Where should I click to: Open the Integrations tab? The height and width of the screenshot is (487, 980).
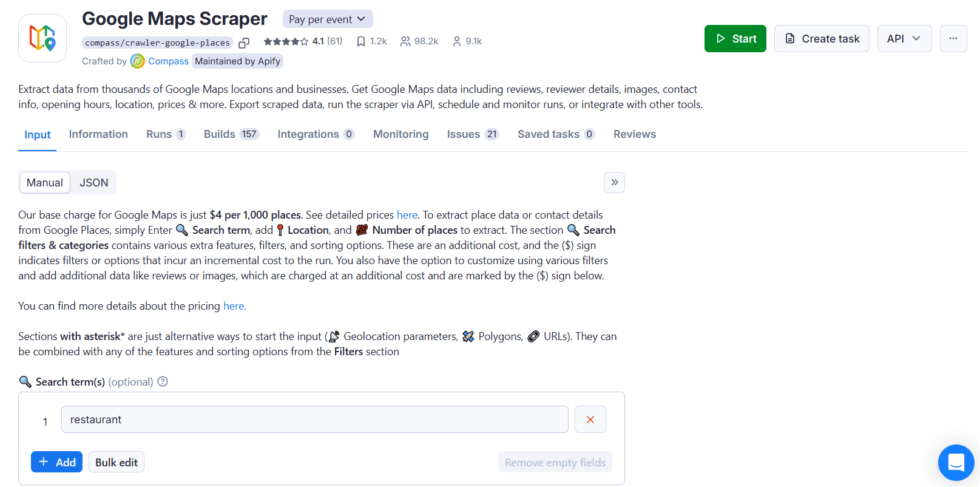[x=316, y=134]
